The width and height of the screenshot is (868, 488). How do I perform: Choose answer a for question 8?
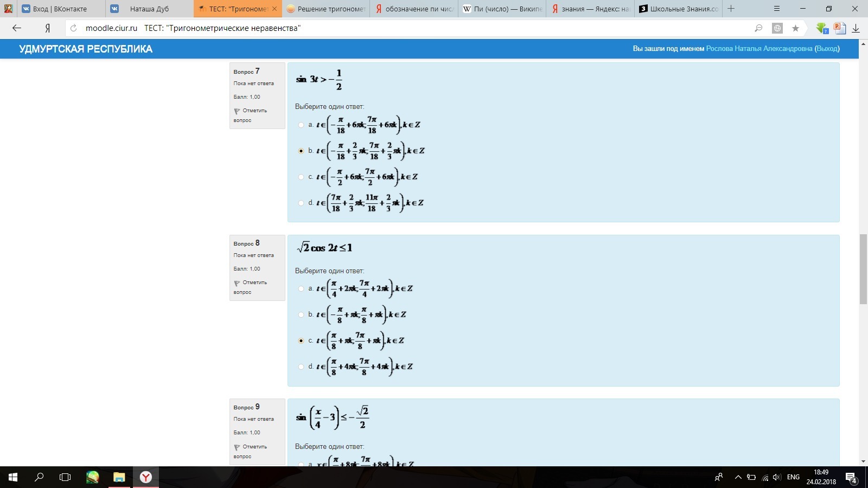pos(301,288)
